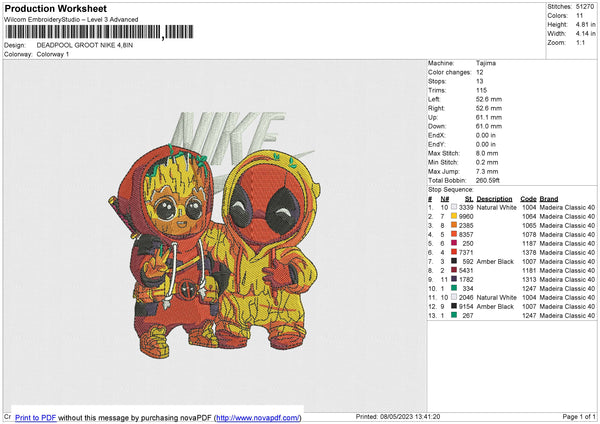Select the Machine value Tajima
This screenshot has height=424, width=600.
click(x=486, y=63)
